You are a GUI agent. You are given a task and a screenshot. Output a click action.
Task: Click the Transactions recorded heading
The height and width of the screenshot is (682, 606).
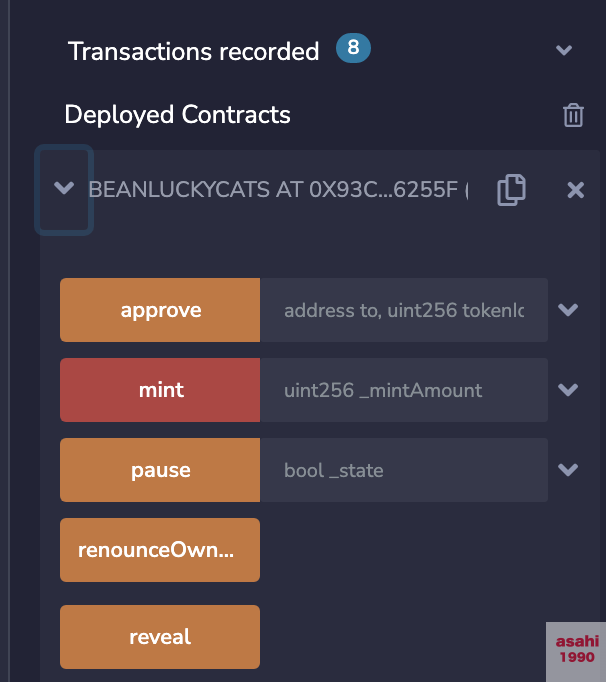tap(194, 51)
